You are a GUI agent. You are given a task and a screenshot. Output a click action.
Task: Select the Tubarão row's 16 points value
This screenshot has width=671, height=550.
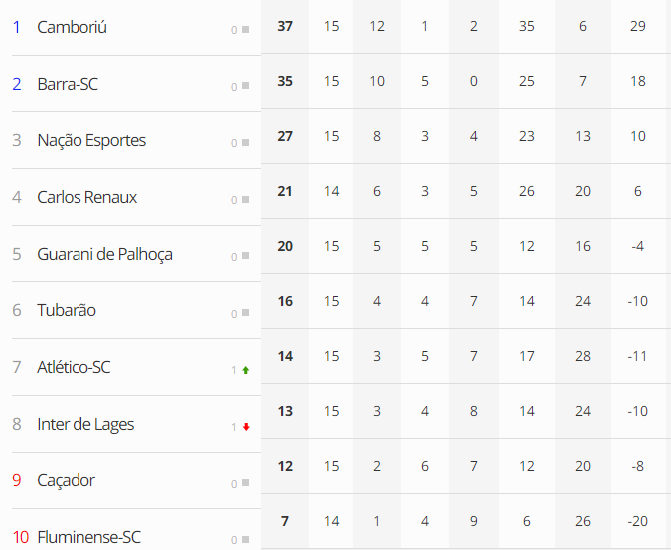[x=285, y=301]
